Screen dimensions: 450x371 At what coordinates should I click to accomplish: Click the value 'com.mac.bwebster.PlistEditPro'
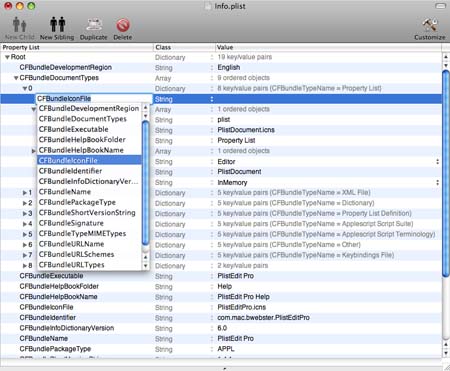coord(263,318)
